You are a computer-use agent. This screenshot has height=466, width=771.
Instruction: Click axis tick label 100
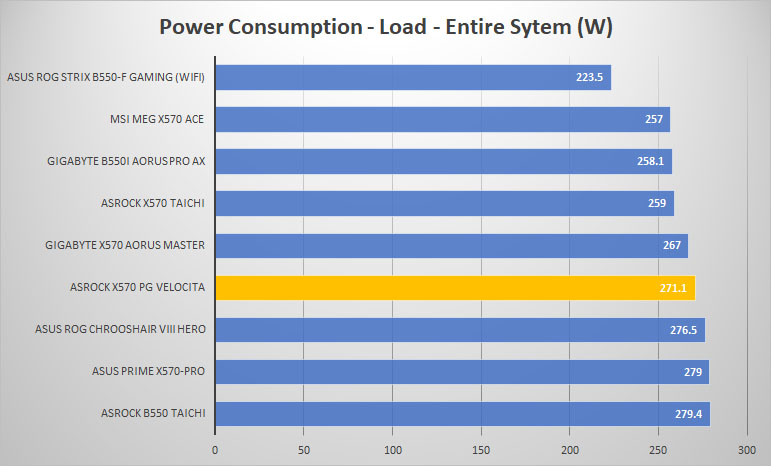pyautogui.click(x=392, y=450)
